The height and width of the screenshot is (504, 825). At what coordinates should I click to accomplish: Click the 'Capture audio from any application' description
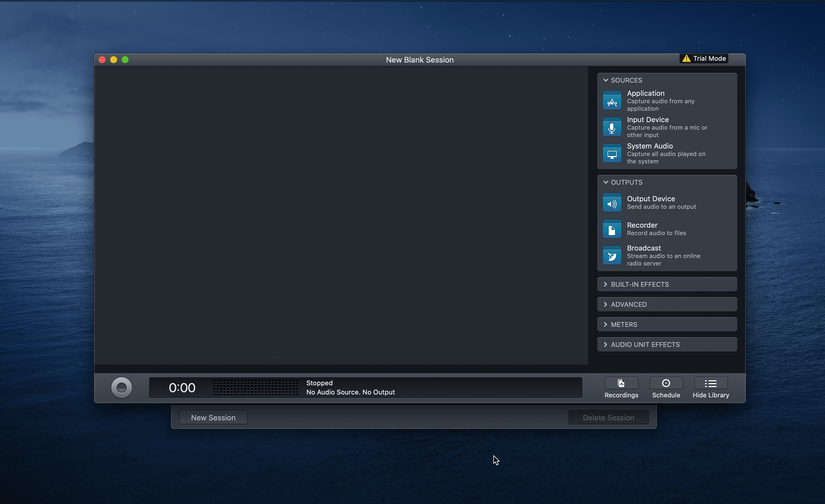pos(661,105)
